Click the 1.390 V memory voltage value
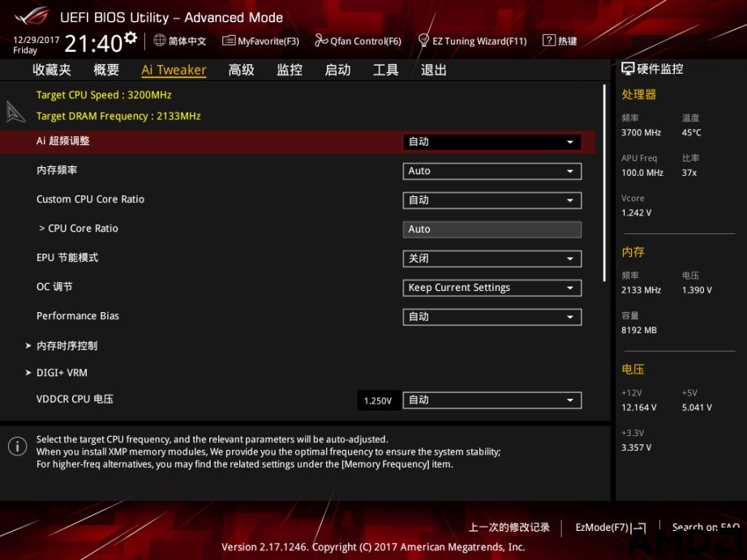747x560 pixels. coord(697,290)
